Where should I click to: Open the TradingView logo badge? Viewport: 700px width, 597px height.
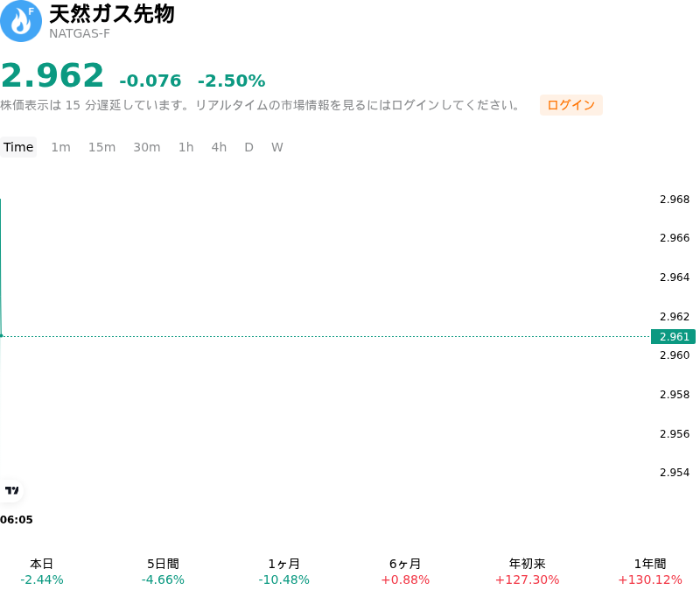(11, 490)
